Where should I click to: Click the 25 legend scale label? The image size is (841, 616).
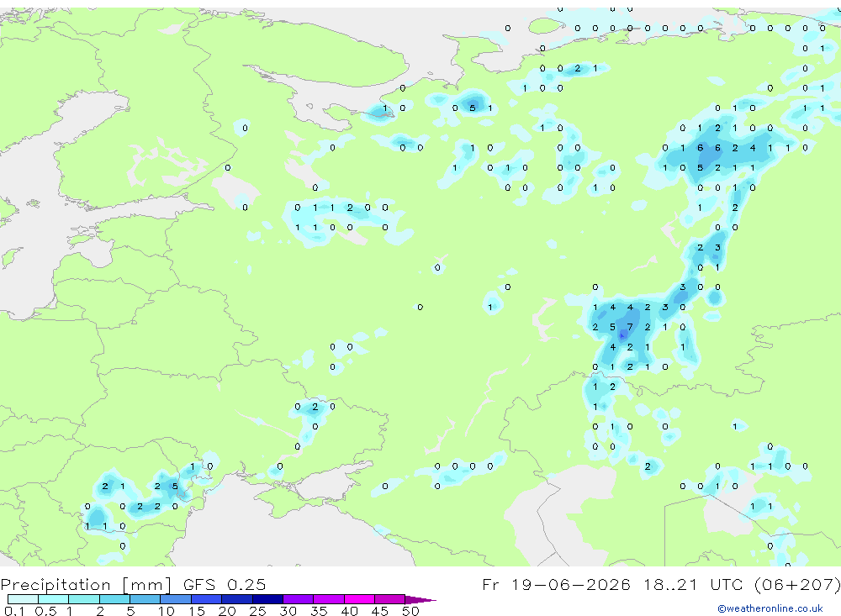tap(258, 611)
